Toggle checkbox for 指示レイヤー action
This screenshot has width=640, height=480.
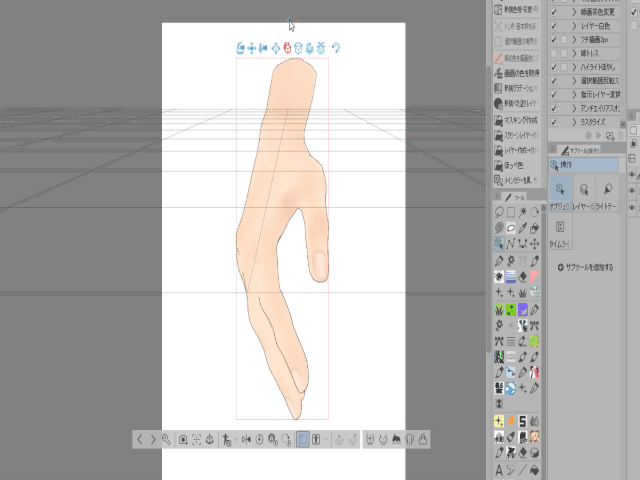point(554,95)
